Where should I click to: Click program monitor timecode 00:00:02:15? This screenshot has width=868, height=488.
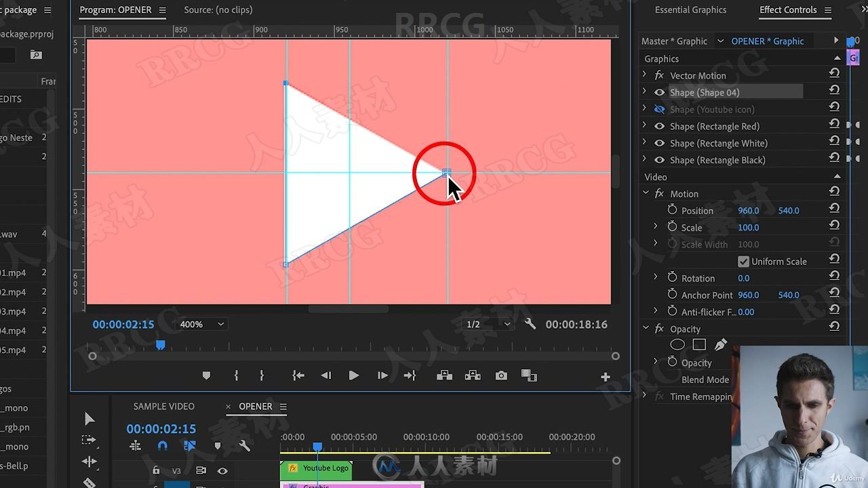[123, 325]
